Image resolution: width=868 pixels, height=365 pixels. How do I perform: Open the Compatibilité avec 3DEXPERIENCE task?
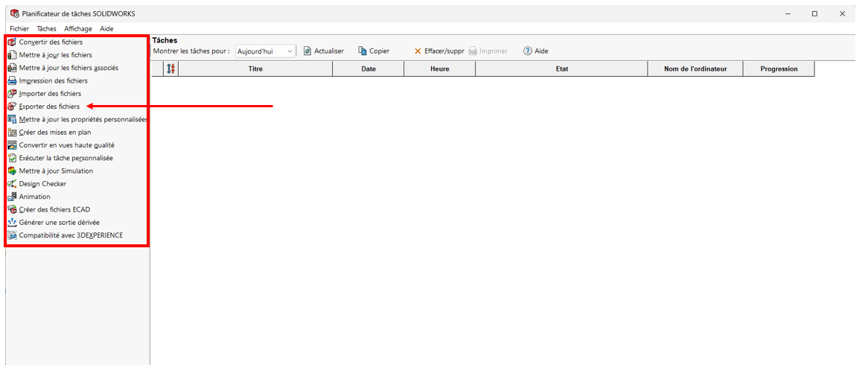(x=71, y=235)
